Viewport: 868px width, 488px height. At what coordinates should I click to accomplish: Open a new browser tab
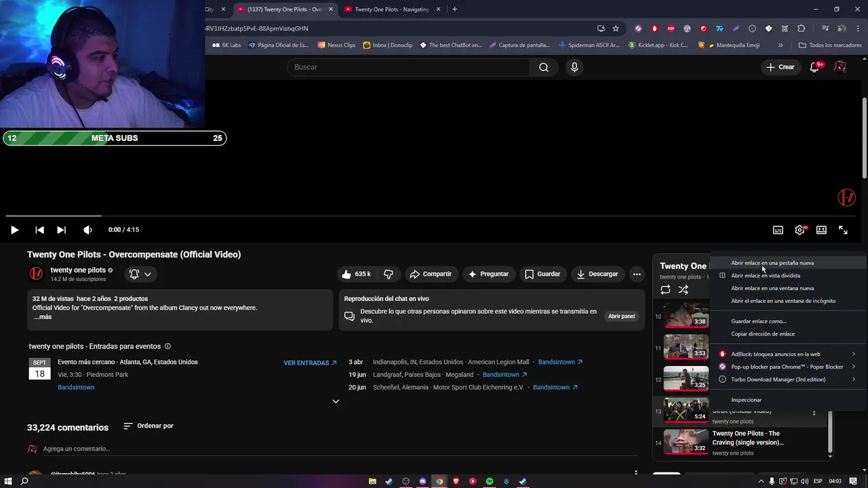[454, 9]
